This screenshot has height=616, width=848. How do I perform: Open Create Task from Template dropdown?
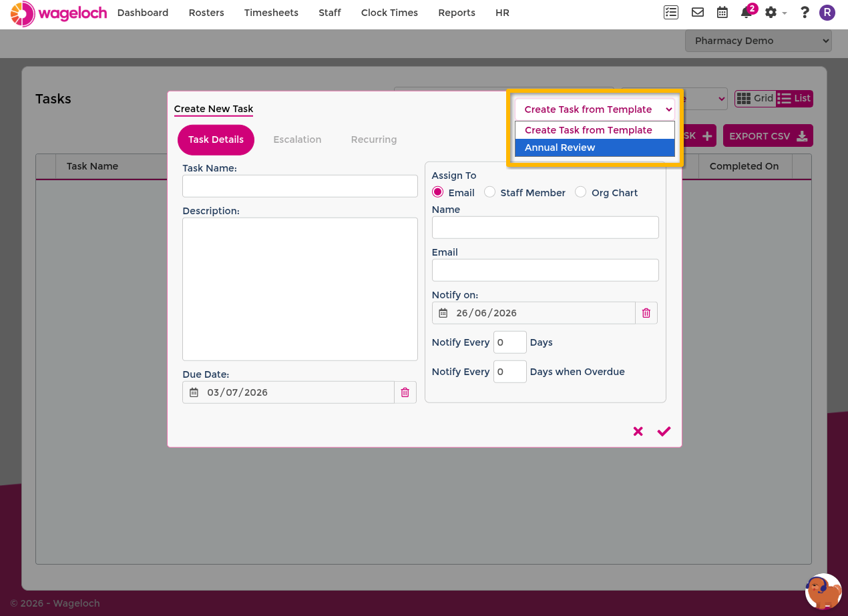(595, 109)
